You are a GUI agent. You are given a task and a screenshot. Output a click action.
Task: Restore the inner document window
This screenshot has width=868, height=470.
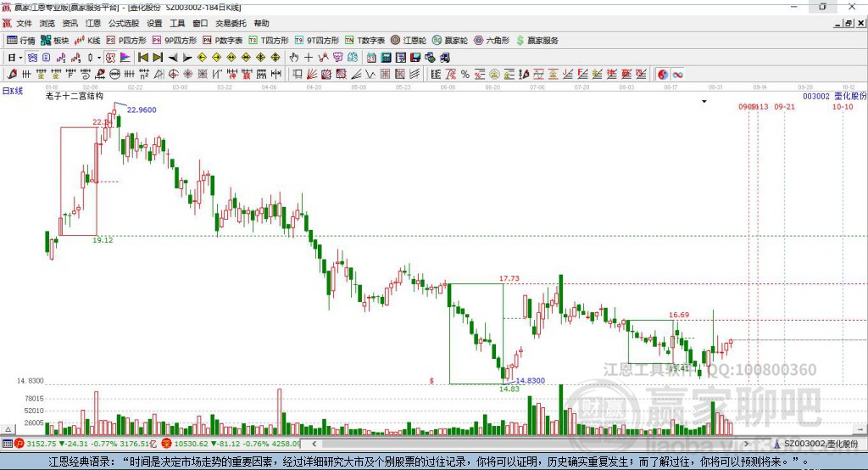(x=849, y=23)
